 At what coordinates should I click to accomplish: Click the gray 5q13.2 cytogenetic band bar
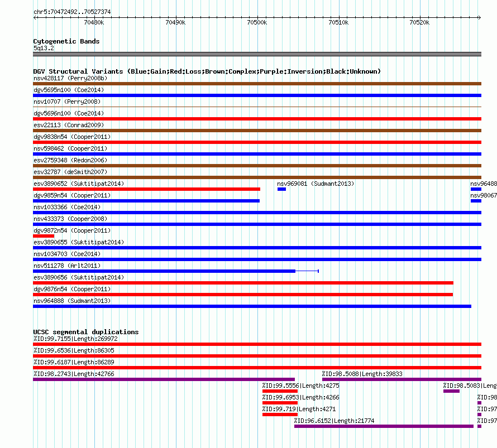pos(257,54)
